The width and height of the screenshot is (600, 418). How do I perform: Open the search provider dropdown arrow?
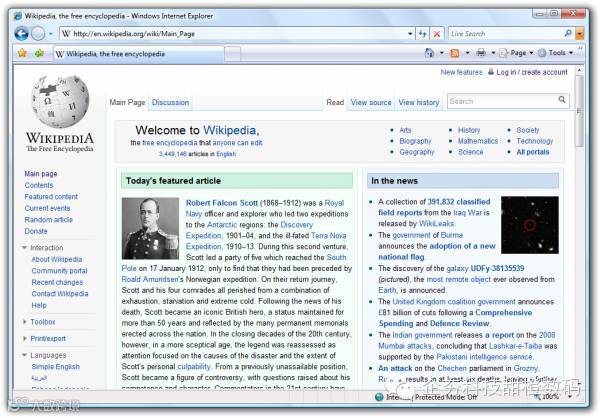580,34
